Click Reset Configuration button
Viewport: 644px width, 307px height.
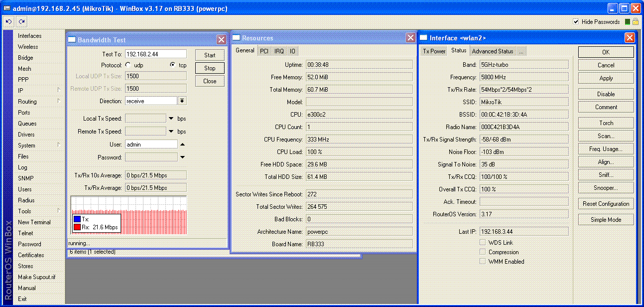[606, 204]
